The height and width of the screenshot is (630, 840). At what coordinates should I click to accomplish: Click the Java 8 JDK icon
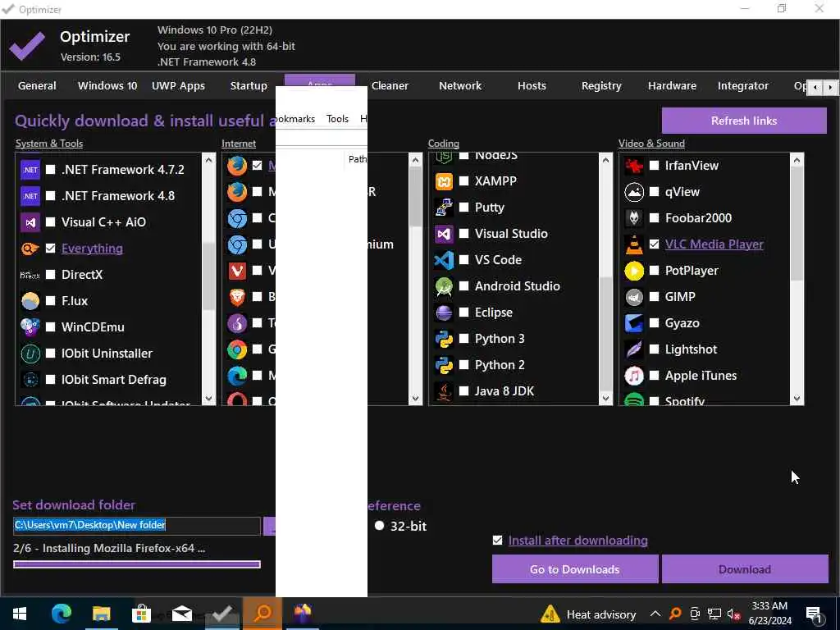point(444,391)
